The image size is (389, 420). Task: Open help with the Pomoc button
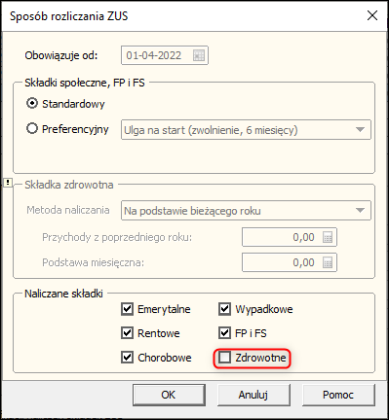coord(338,395)
